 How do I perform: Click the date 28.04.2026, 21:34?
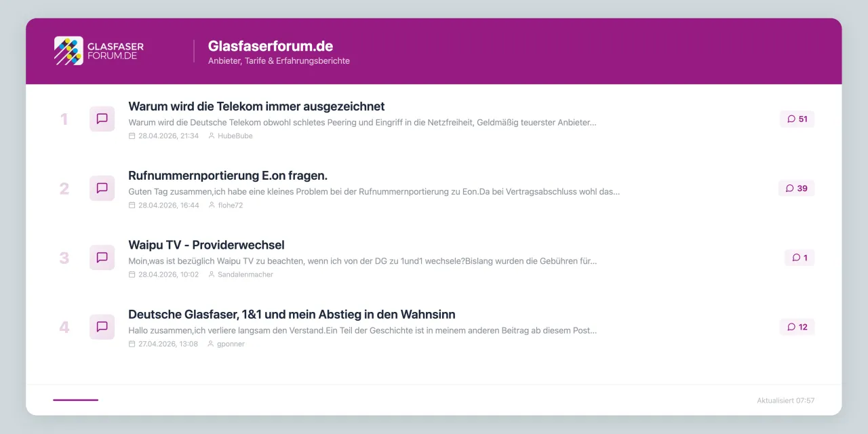click(168, 136)
